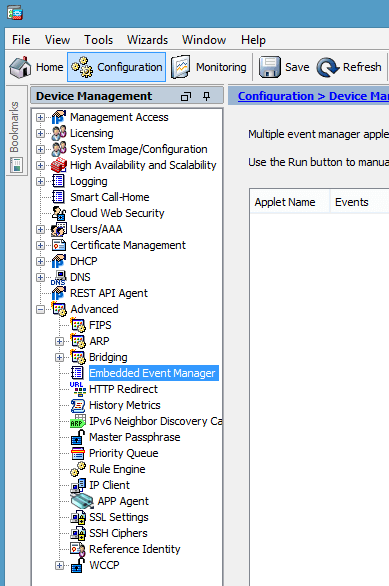Select the Bridging tree item label
This screenshot has height=586, width=389.
pos(108,357)
